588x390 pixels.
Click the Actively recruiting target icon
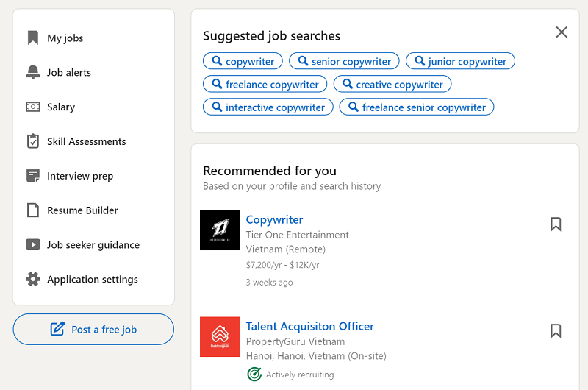tap(254, 375)
